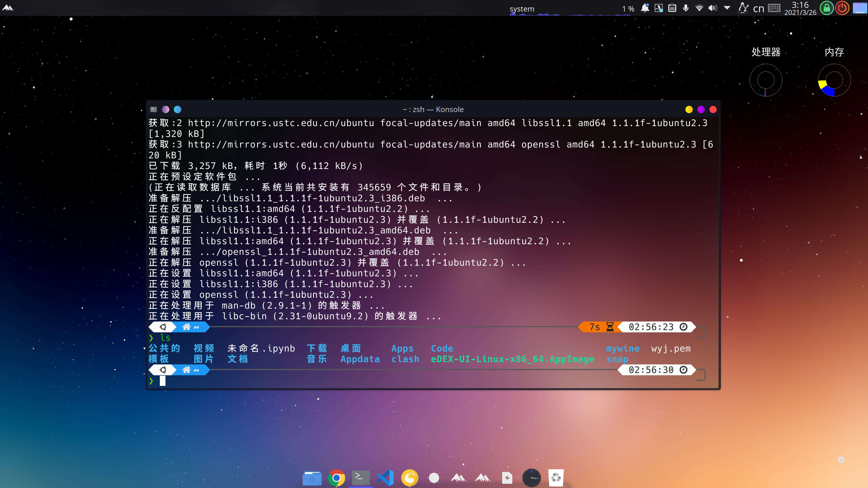Click the show desktop pager thumbnail in the top panel
This screenshot has height=488, width=868.
click(860, 8)
